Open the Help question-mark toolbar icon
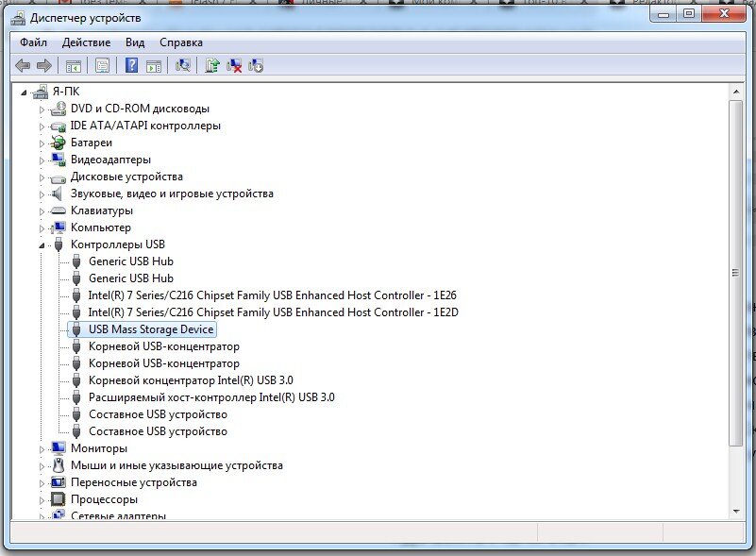 131,65
